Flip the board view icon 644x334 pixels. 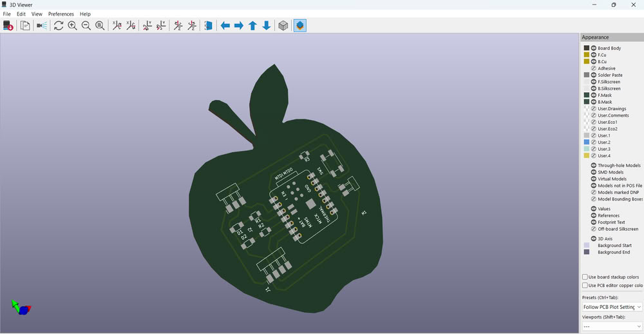208,26
